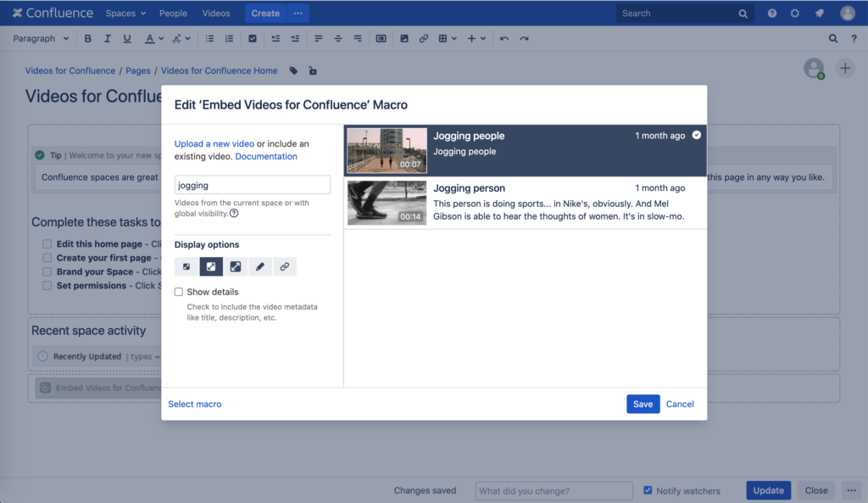The width and height of the screenshot is (868, 503).
Task: Expand the arrow beside the table icon
Action: click(454, 39)
